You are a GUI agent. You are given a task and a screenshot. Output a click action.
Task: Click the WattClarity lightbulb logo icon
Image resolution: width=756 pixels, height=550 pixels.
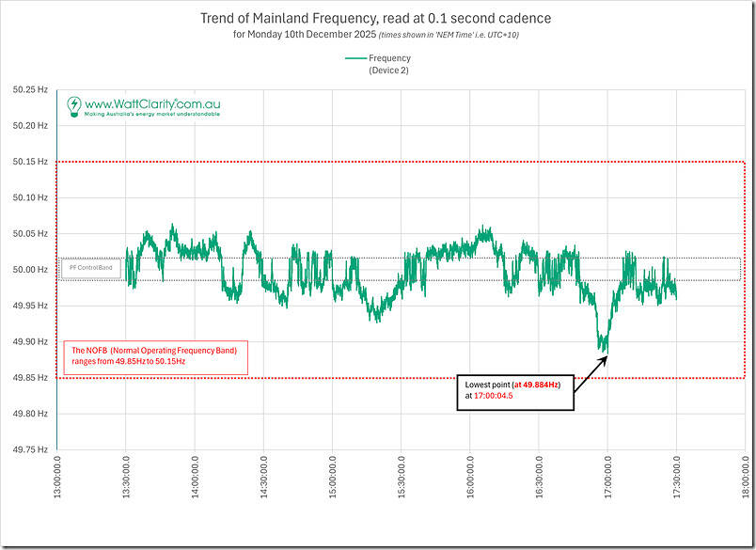pos(73,105)
